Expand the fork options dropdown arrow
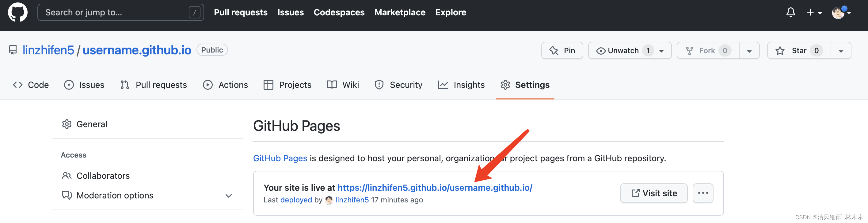 tap(749, 51)
